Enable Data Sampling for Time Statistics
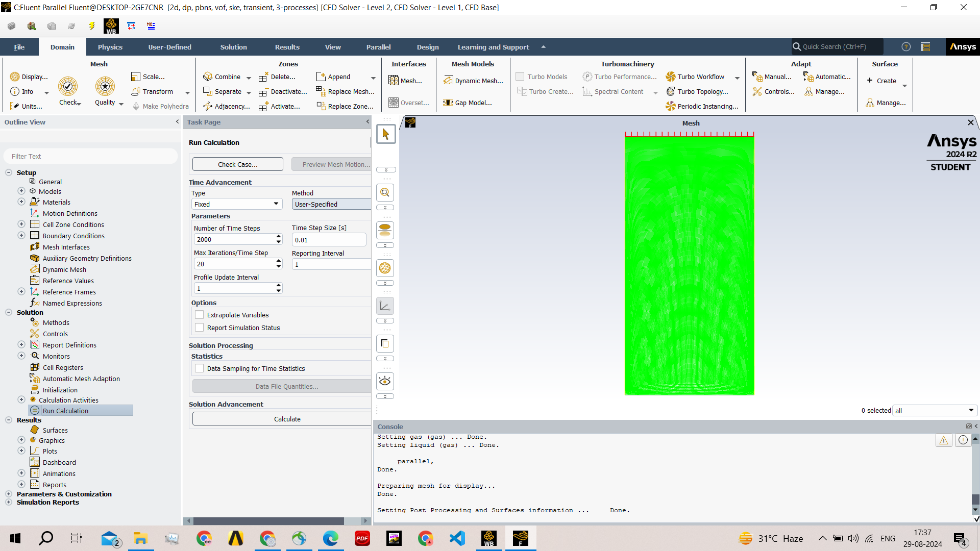 [x=200, y=368]
